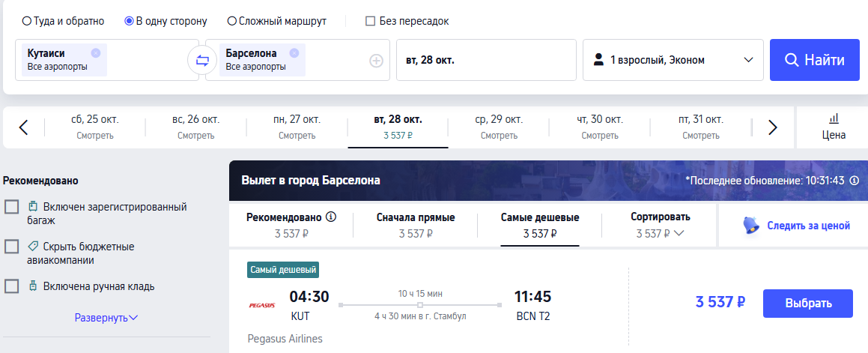Expand the Сортировать sort dropdown
Viewport: 868px width, 353px height.
click(x=660, y=225)
